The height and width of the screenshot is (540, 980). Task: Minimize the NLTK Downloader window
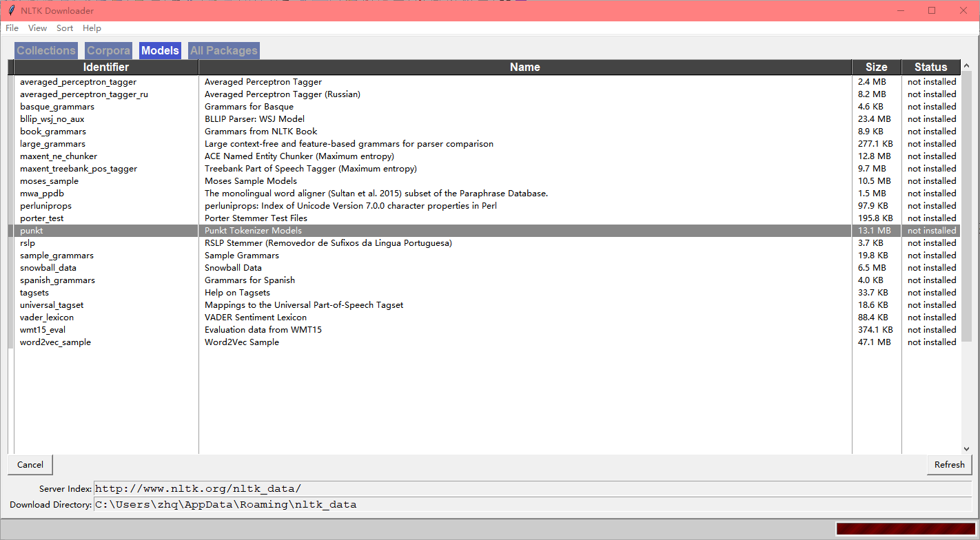[900, 10]
